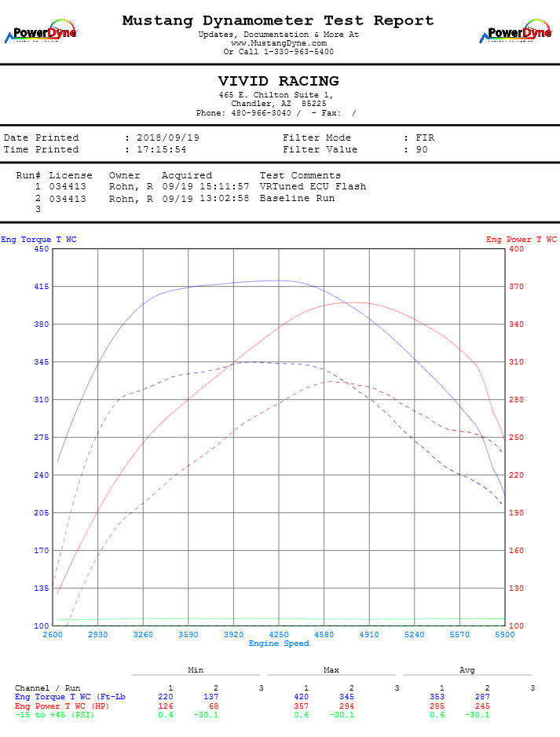Click the 380 torque axis label

(x=42, y=324)
